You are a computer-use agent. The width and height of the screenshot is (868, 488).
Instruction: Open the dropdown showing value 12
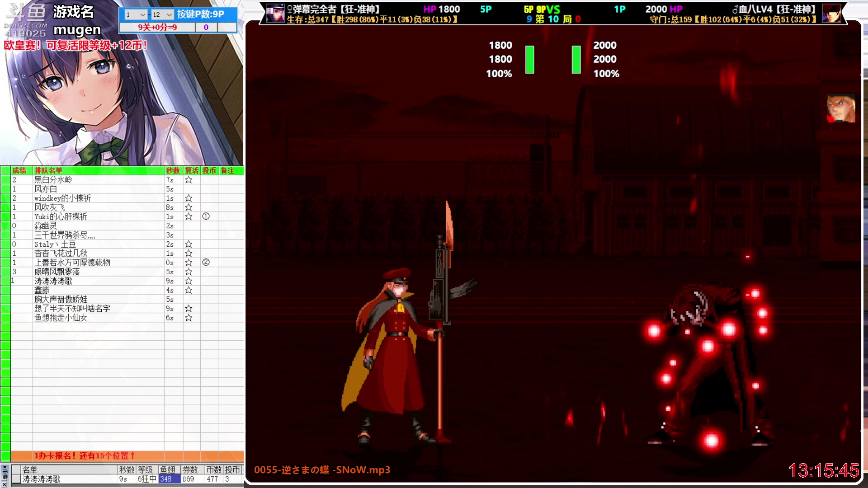[x=162, y=14]
